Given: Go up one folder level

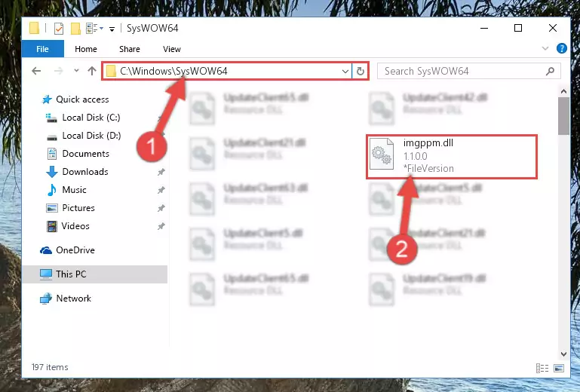Looking at the screenshot, I should [x=92, y=71].
